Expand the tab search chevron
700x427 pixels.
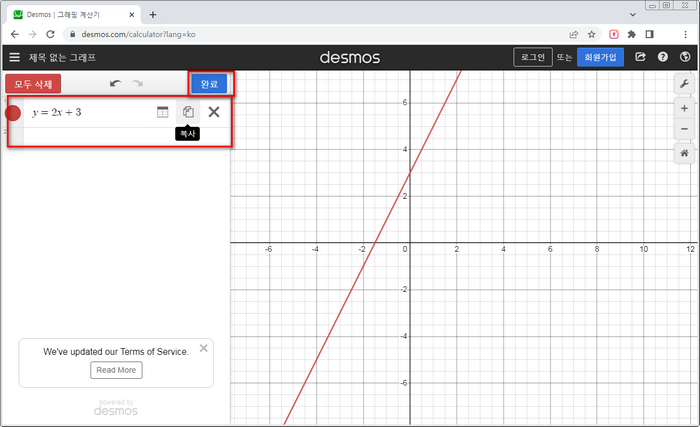click(633, 15)
